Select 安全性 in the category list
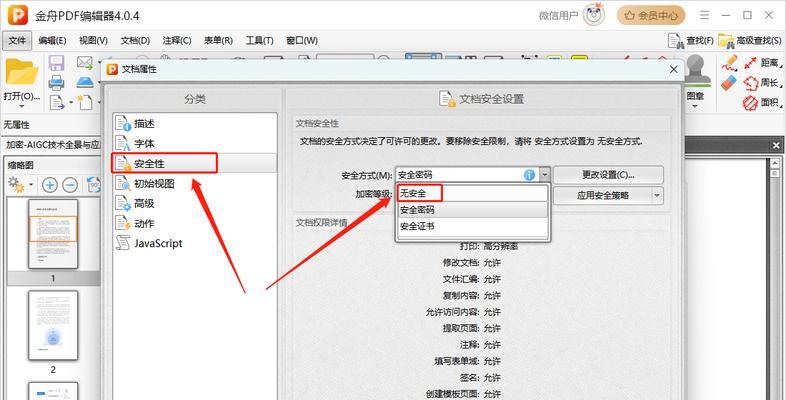The image size is (786, 400). 194,163
